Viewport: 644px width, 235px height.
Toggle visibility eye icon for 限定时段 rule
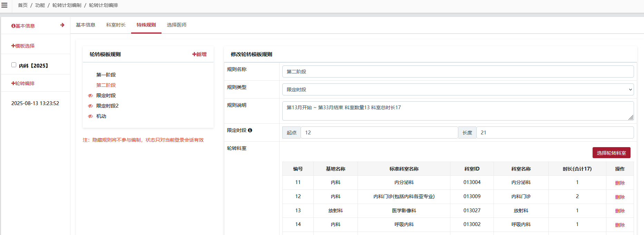(x=90, y=95)
